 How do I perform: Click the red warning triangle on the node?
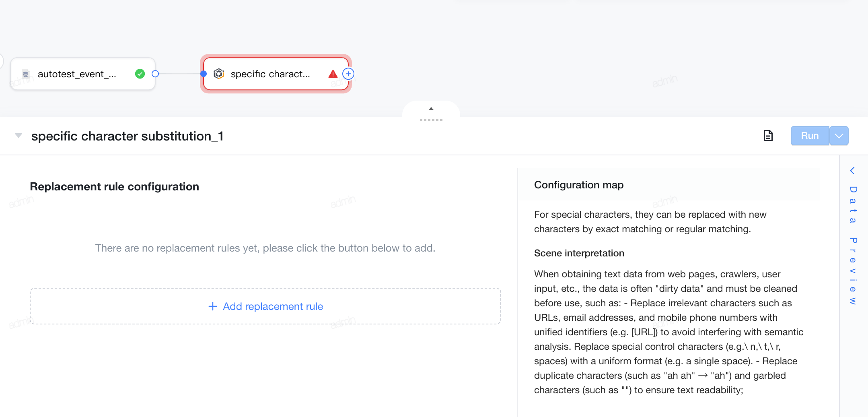[x=333, y=74]
